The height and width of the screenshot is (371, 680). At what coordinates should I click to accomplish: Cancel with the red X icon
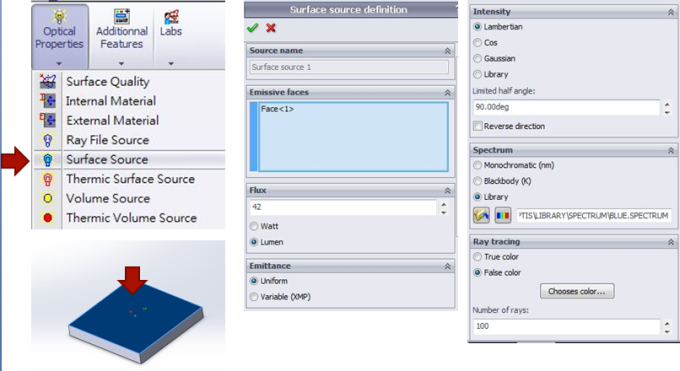tap(271, 28)
